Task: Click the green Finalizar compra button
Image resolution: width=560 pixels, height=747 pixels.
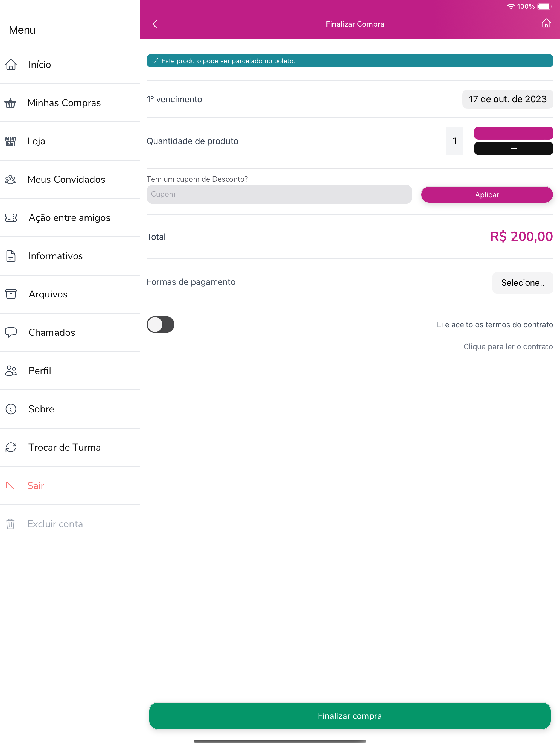Action: click(x=349, y=716)
